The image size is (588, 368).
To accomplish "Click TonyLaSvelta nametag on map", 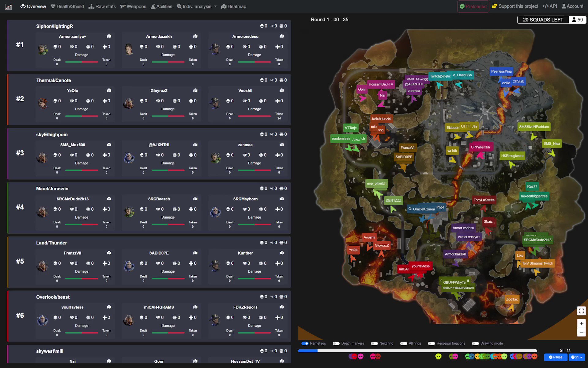I will click(x=484, y=200).
